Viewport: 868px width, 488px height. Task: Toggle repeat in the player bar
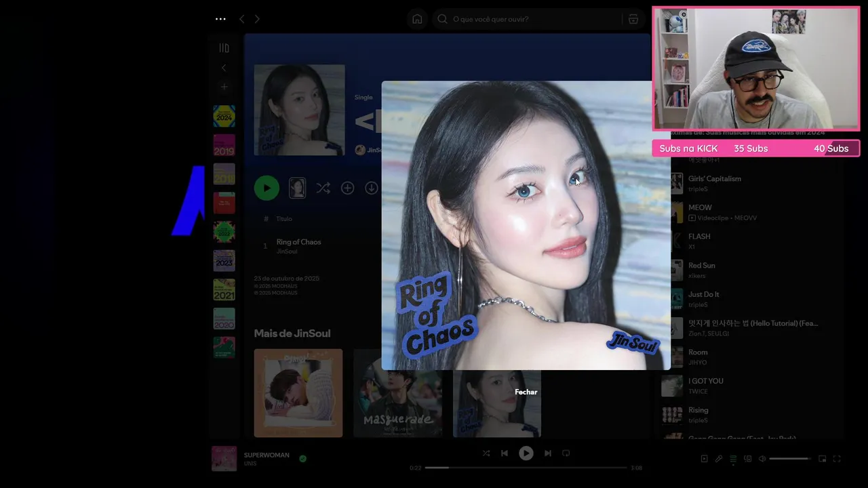tap(566, 453)
